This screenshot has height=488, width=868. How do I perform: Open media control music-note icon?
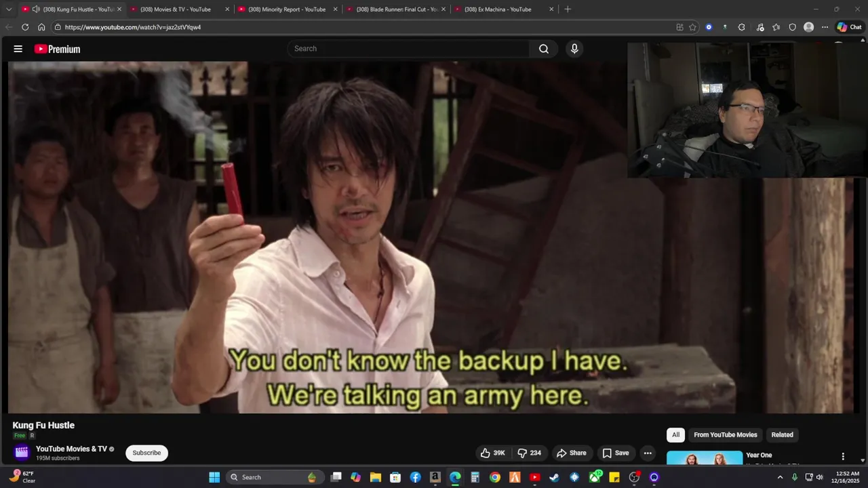[760, 27]
